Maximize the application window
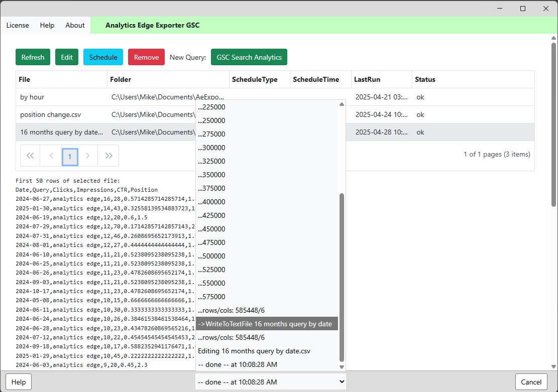 click(523, 8)
